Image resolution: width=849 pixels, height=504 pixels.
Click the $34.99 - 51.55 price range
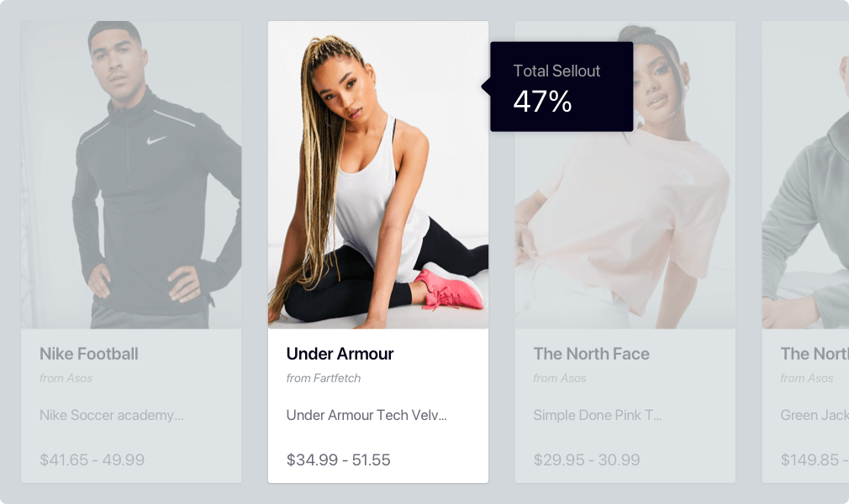[339, 459]
